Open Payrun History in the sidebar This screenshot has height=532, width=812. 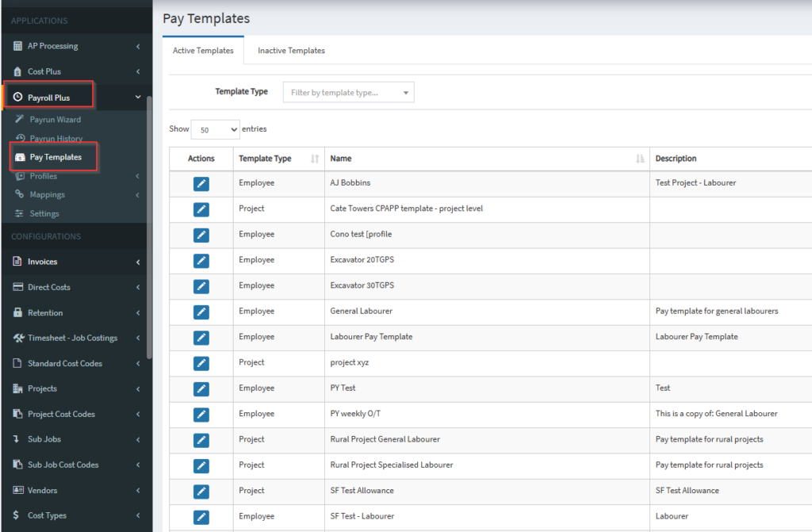[56, 139]
